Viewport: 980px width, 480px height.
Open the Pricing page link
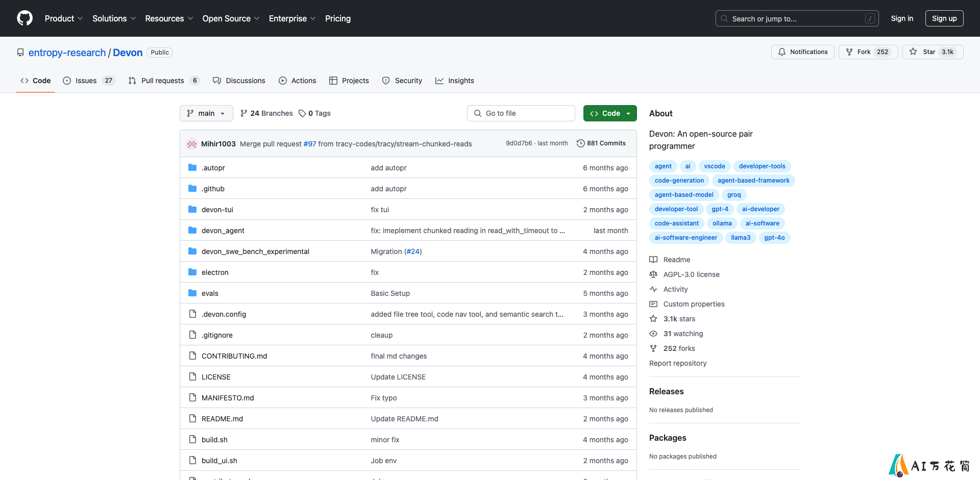click(x=338, y=18)
